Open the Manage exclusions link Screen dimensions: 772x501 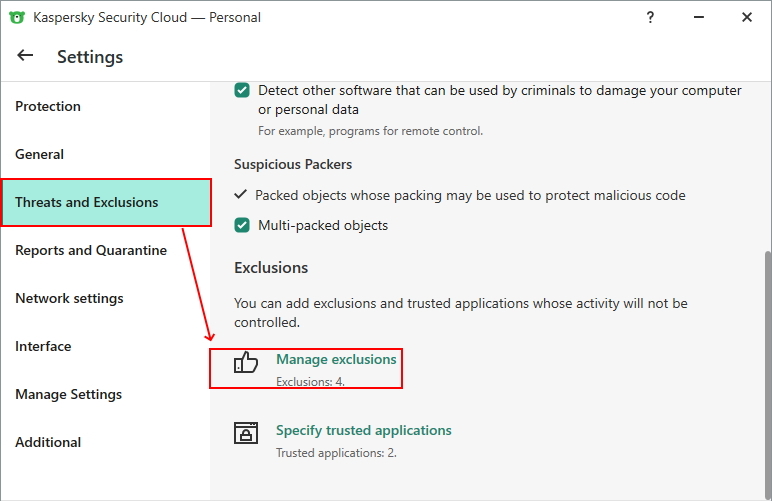point(336,359)
